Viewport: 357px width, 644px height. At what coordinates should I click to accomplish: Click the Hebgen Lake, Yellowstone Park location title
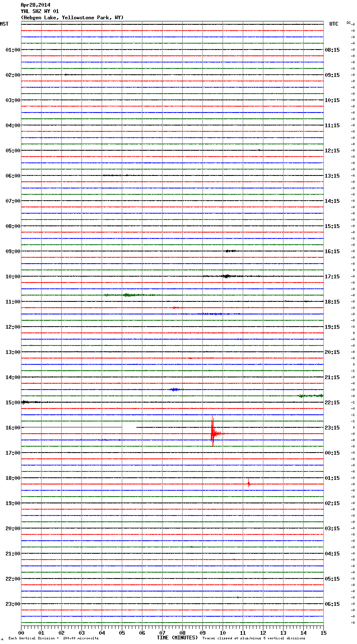pyautogui.click(x=72, y=18)
